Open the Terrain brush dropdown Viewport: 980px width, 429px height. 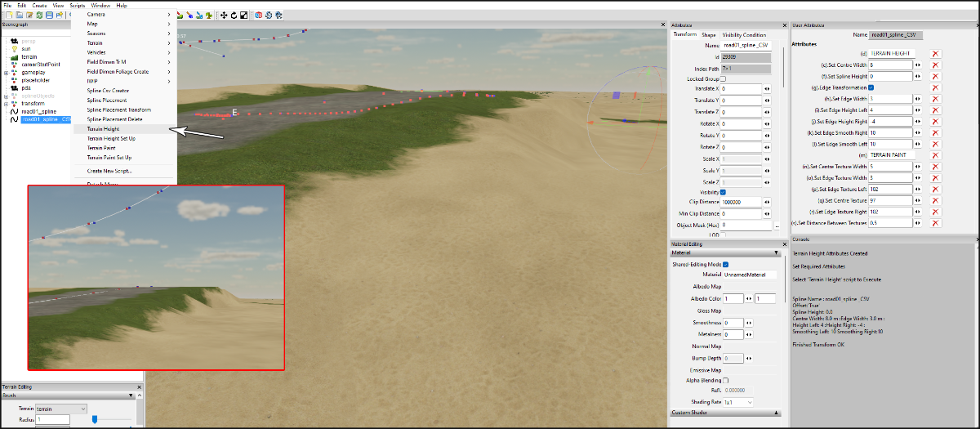[x=61, y=409]
